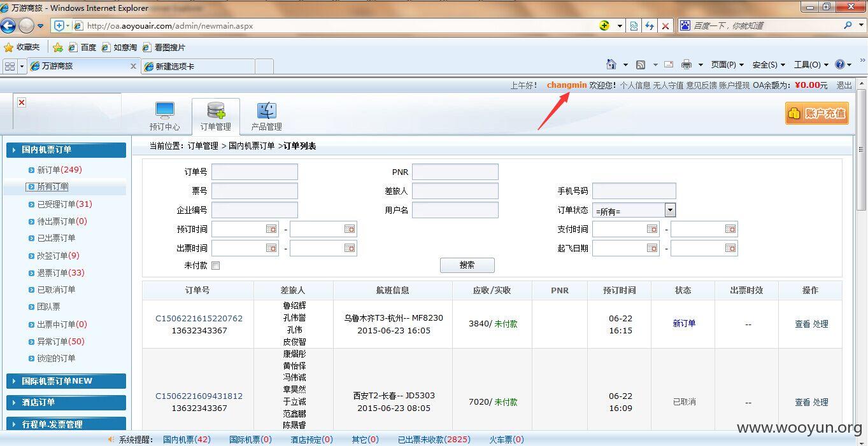Click the Home icon in command bar
This screenshot has height=446, width=868.
click(x=611, y=64)
